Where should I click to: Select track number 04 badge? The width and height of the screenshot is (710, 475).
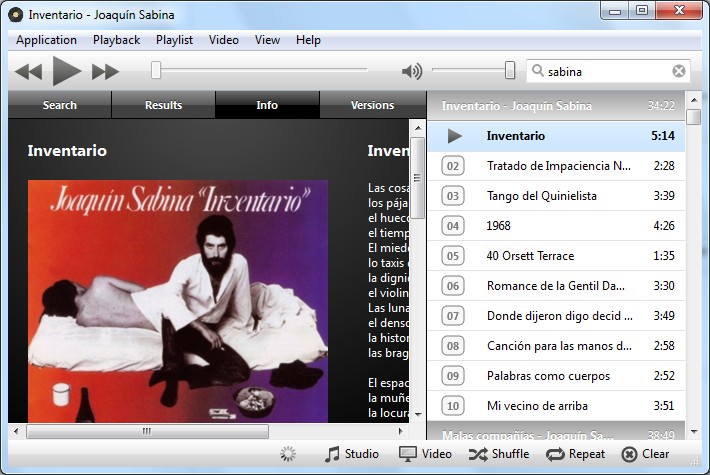pyautogui.click(x=453, y=226)
